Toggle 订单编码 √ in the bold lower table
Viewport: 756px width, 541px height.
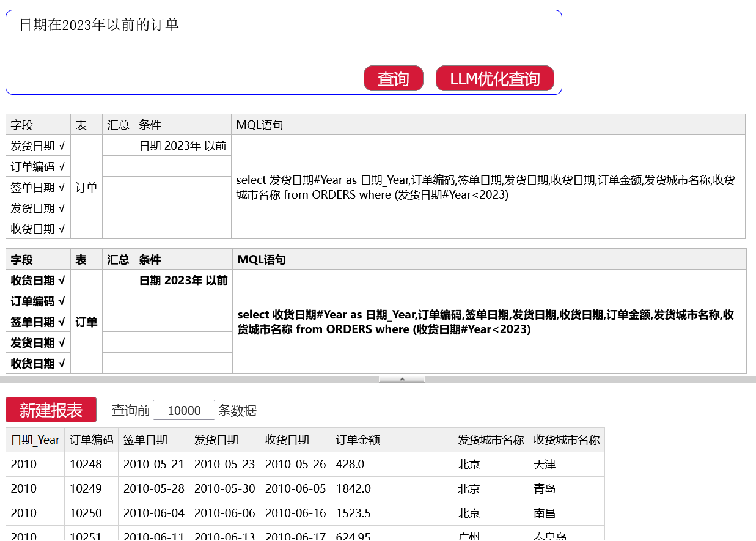[x=38, y=301]
